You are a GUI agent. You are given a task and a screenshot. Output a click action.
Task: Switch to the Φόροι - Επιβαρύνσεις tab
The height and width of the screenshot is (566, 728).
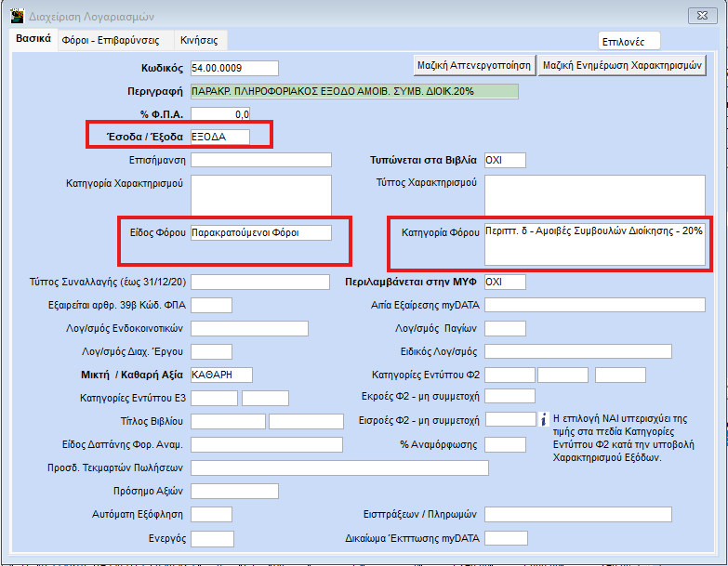111,40
